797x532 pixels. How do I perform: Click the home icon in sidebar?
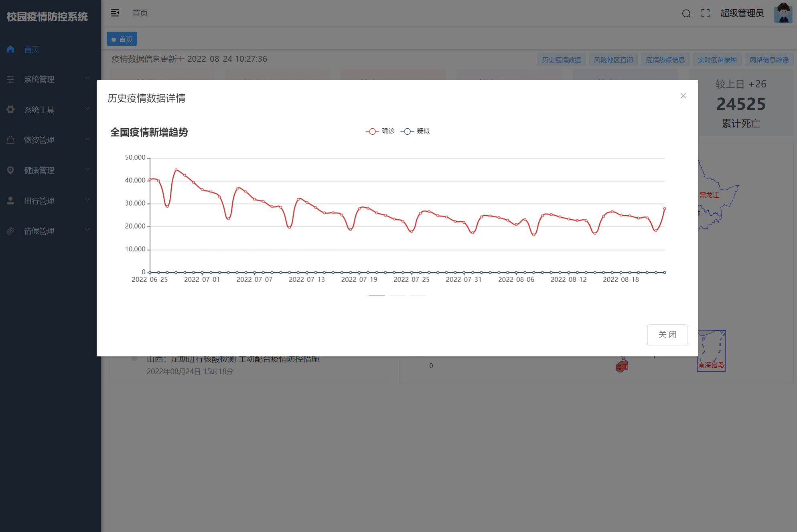coord(11,49)
